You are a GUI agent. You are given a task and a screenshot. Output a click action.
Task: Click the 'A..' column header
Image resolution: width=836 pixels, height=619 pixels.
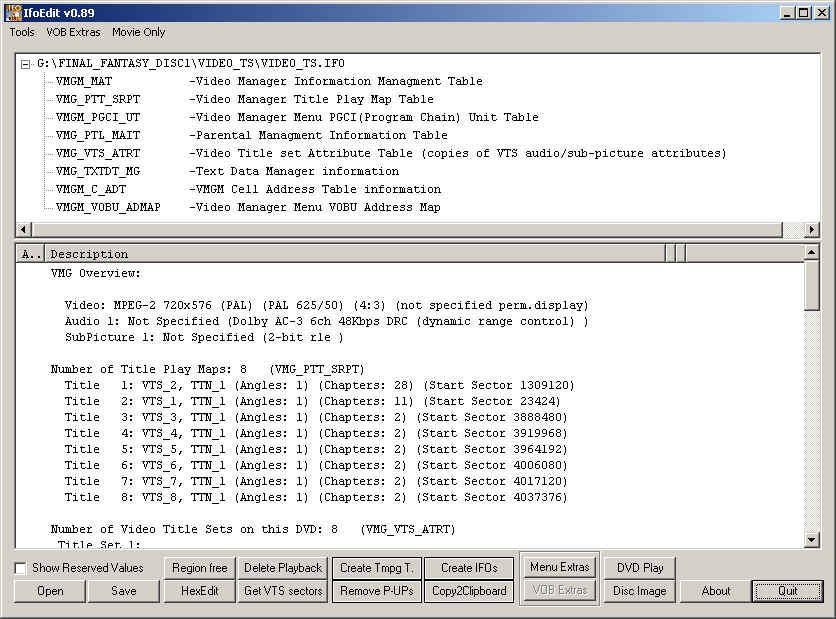tap(30, 254)
